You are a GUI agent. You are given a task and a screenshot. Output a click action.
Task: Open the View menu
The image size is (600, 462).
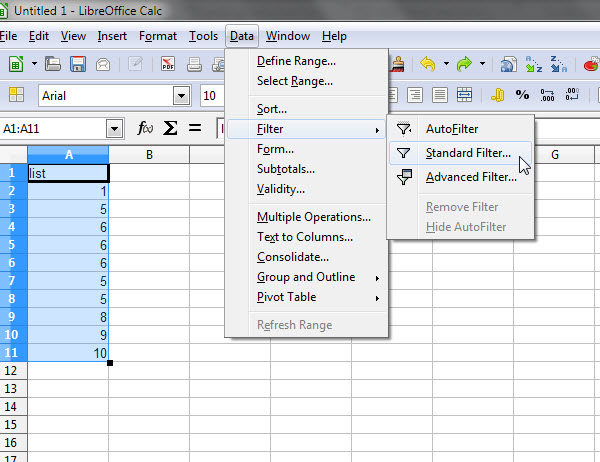tap(73, 36)
